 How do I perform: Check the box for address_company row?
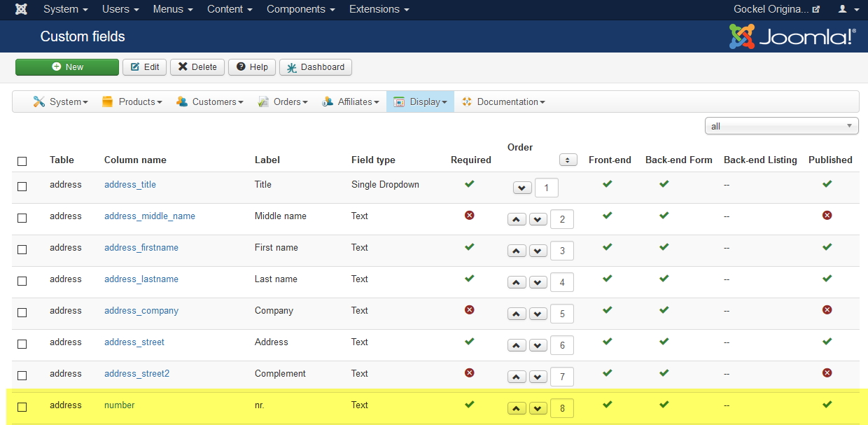22,312
